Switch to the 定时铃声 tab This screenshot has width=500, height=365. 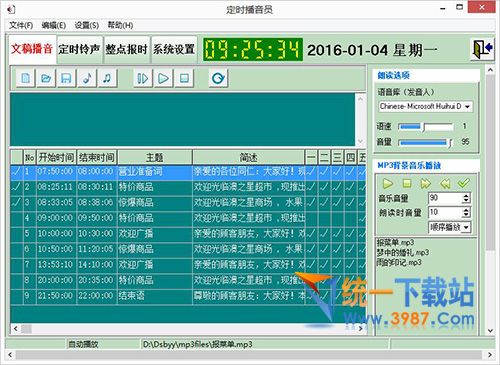click(x=79, y=49)
